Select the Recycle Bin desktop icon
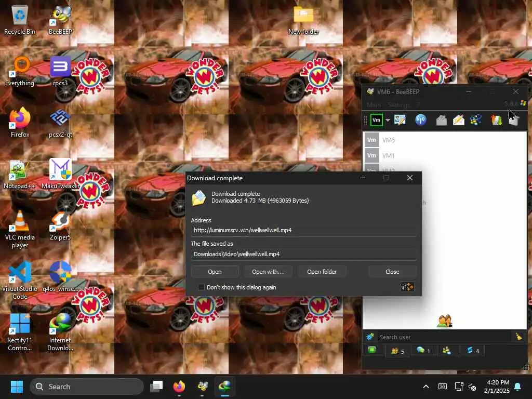Viewport: 532px width, 399px height. coord(20,20)
